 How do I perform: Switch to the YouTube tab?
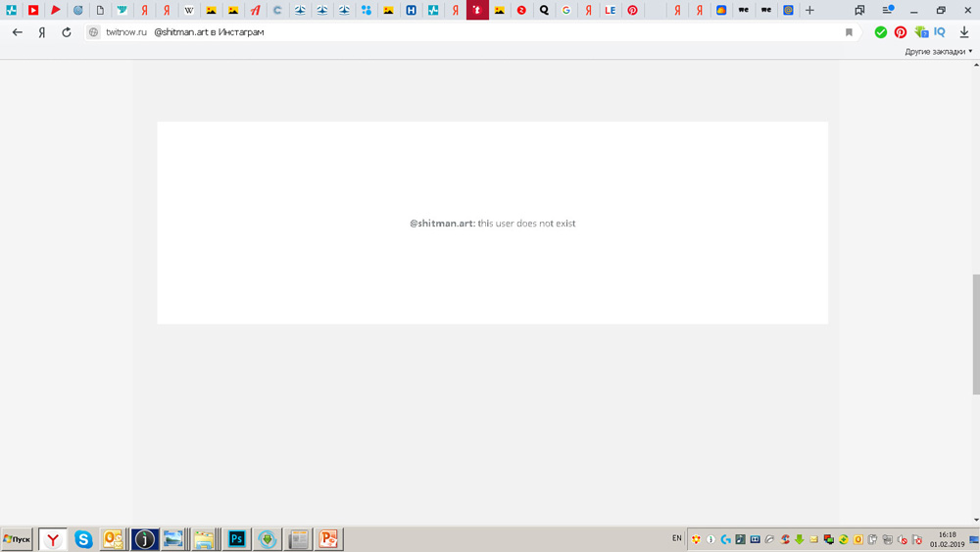point(33,10)
